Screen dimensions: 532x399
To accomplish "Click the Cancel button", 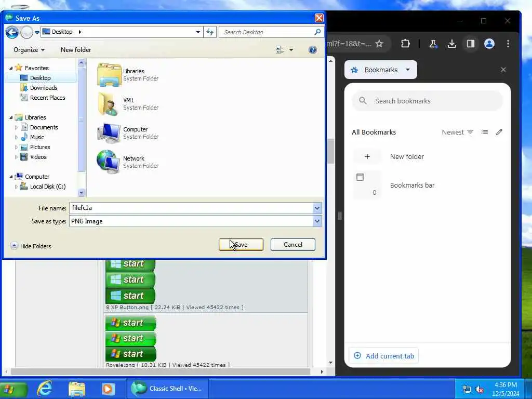I will (x=293, y=245).
